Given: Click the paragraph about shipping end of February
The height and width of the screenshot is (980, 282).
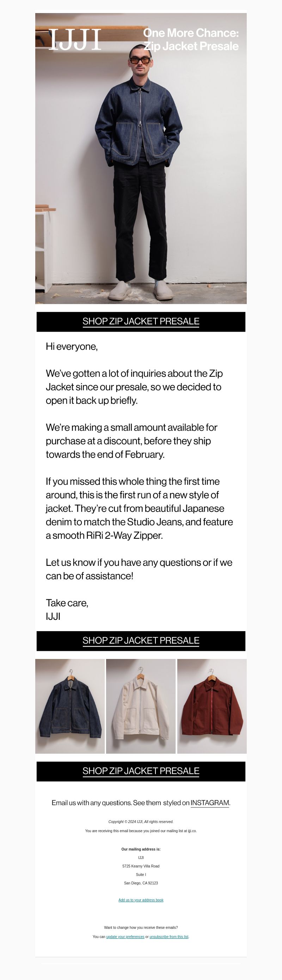Looking at the screenshot, I should point(131,441).
